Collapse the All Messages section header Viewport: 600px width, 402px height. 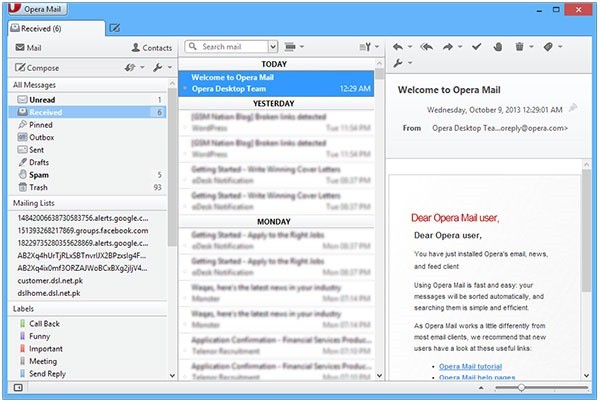88,85
